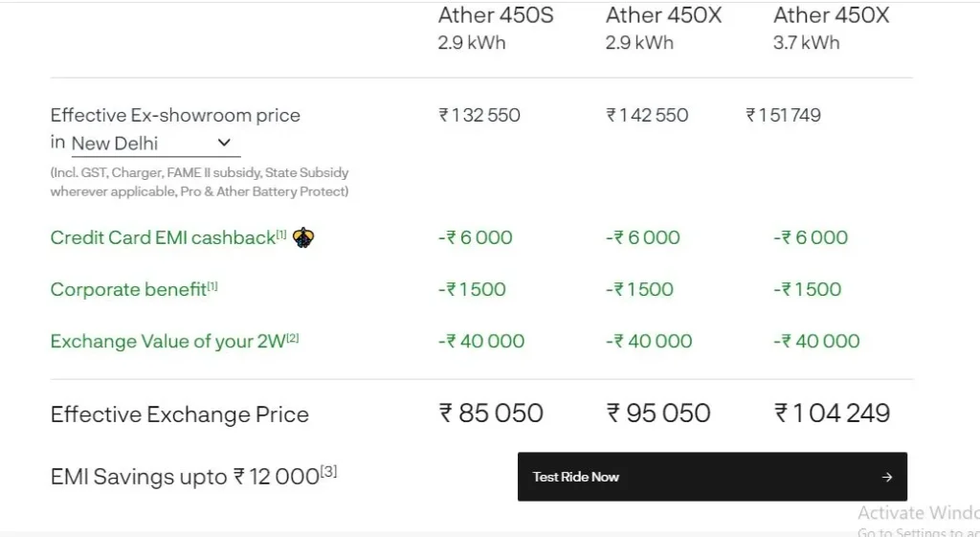Click the Test Ride Now button
The width and height of the screenshot is (980, 537).
(712, 477)
